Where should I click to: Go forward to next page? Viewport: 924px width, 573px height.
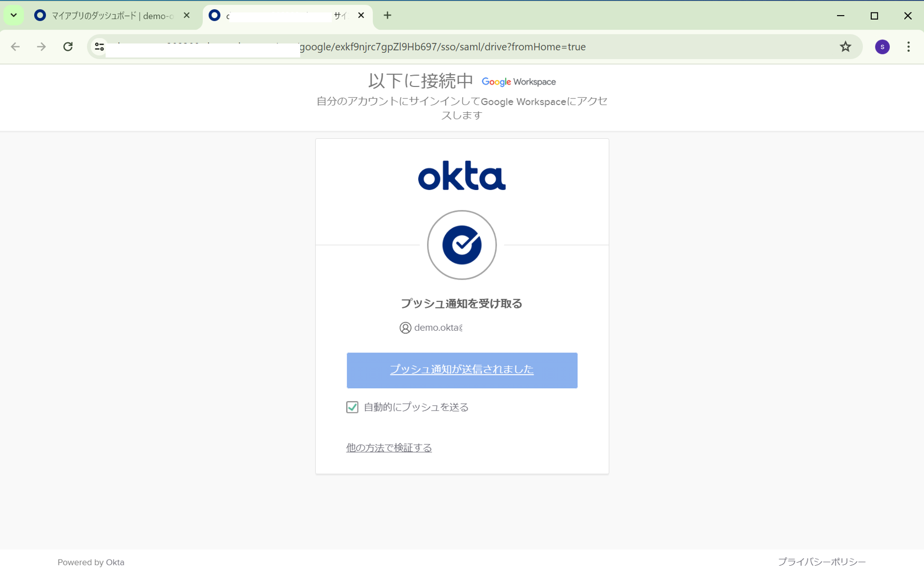pos(41,47)
